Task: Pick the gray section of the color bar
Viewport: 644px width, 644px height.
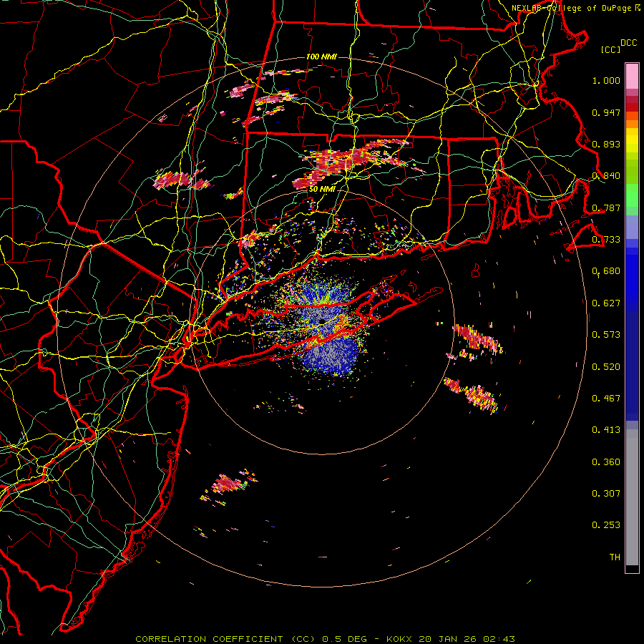Action: tap(632, 497)
